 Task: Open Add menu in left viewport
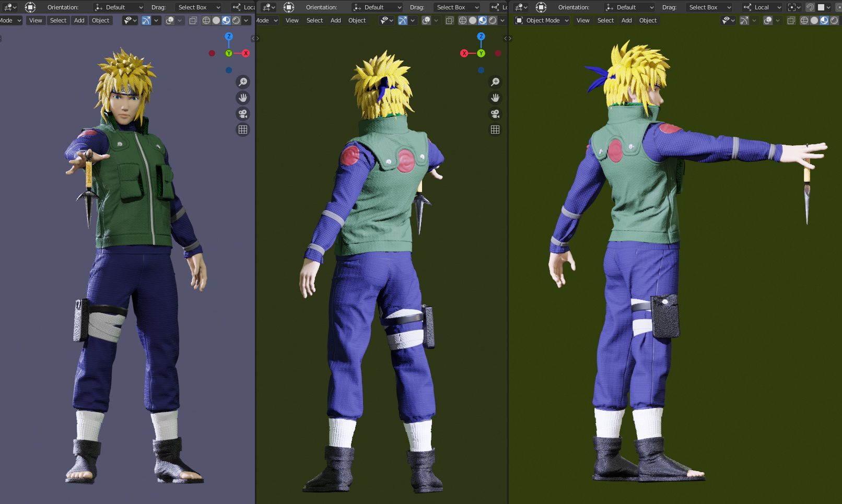(79, 20)
